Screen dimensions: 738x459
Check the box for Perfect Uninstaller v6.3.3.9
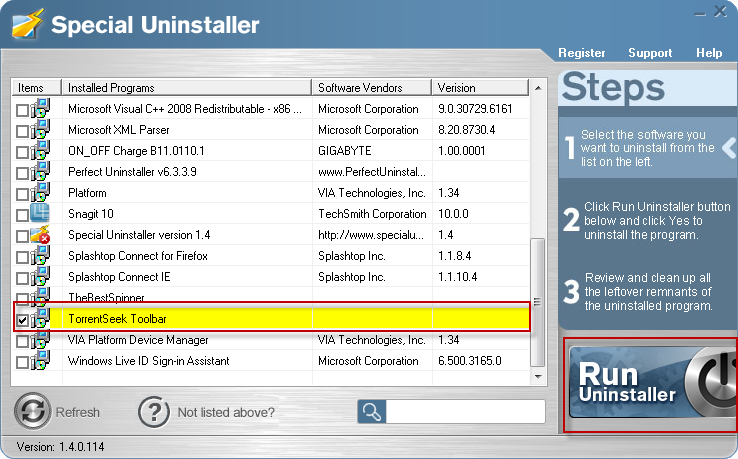coord(22,174)
